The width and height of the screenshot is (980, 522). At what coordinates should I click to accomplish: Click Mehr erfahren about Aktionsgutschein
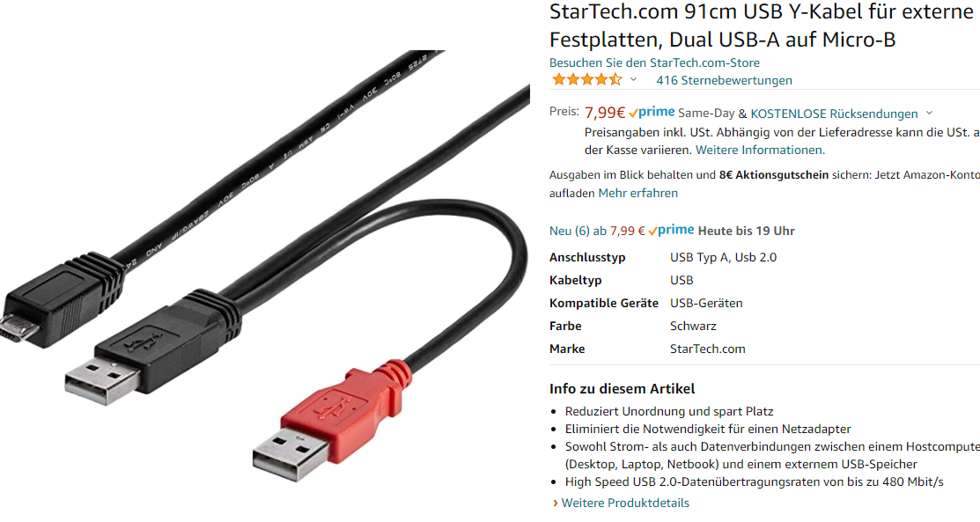(x=637, y=193)
